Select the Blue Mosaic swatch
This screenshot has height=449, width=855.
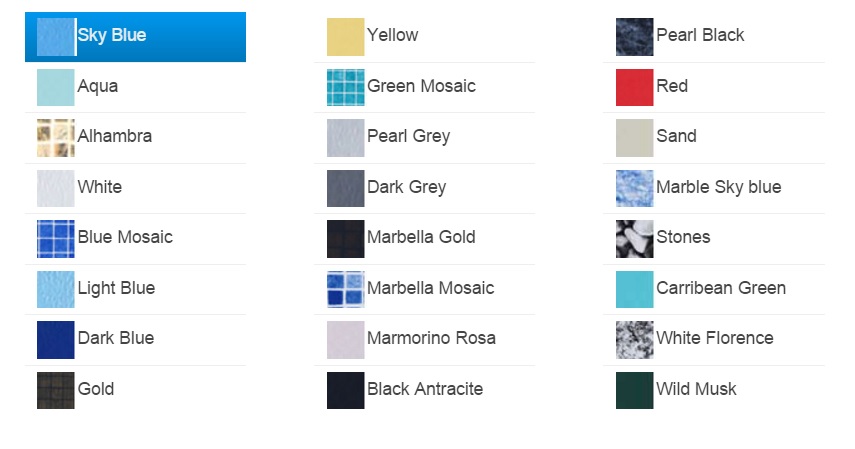(x=56, y=238)
